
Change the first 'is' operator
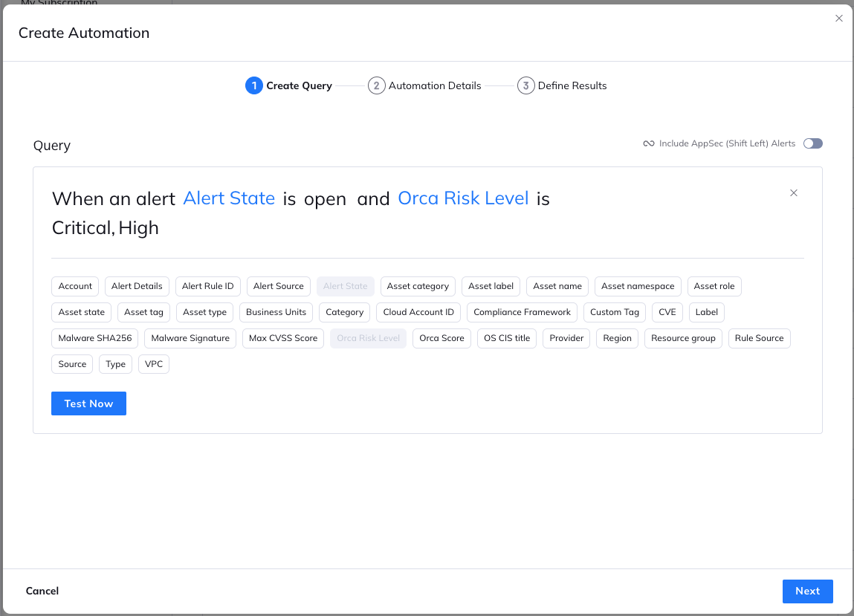tap(289, 199)
